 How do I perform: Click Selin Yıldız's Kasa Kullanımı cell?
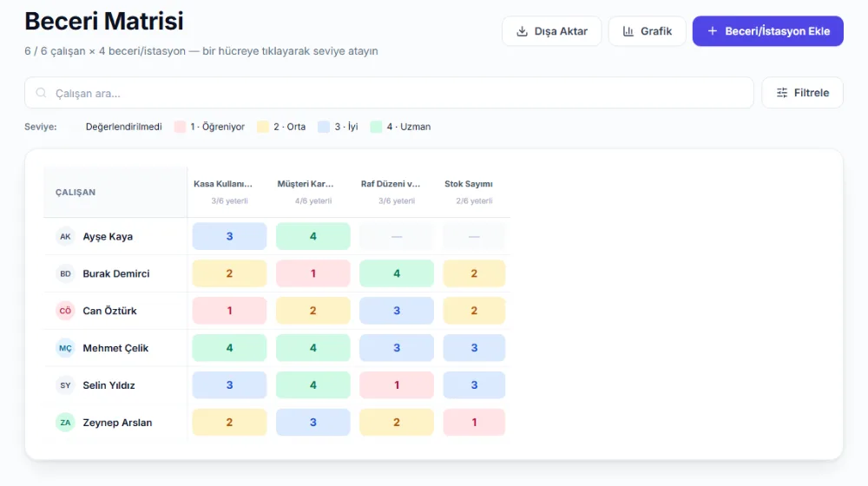(229, 384)
